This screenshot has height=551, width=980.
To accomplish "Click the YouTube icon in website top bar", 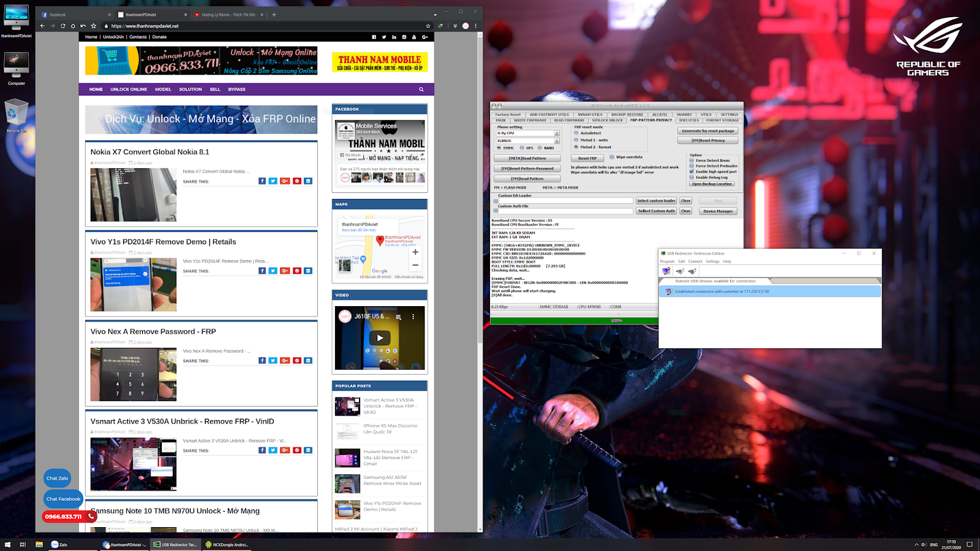I will 414,37.
